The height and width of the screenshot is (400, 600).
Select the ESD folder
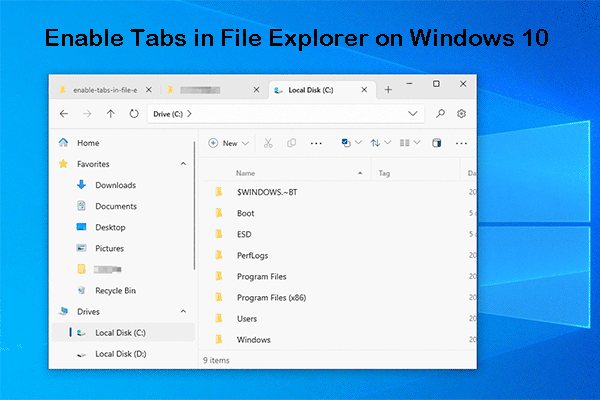(244, 234)
